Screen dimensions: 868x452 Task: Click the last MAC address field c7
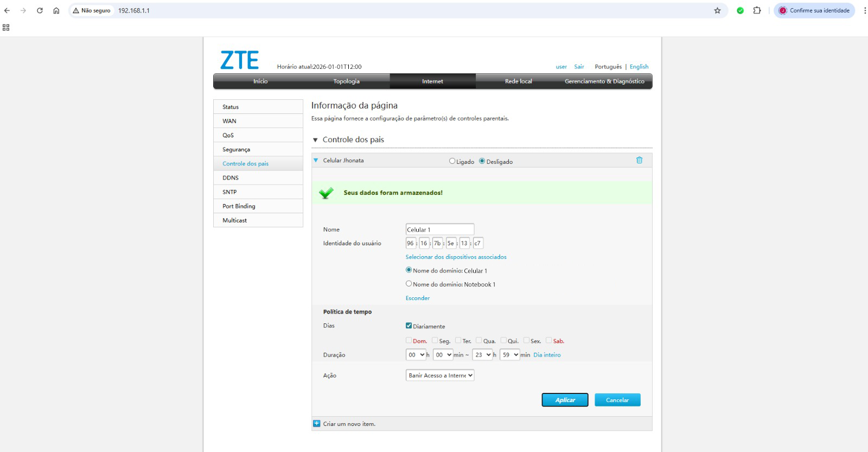pyautogui.click(x=477, y=243)
